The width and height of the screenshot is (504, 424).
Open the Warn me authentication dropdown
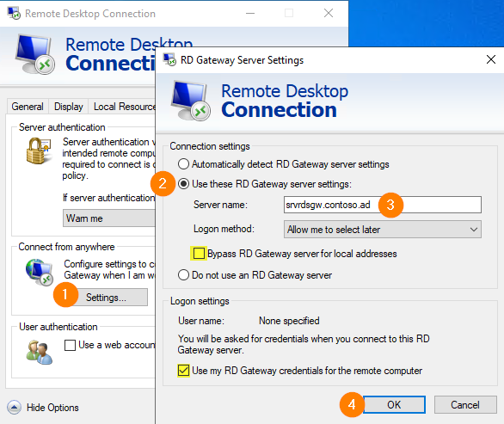[109, 218]
